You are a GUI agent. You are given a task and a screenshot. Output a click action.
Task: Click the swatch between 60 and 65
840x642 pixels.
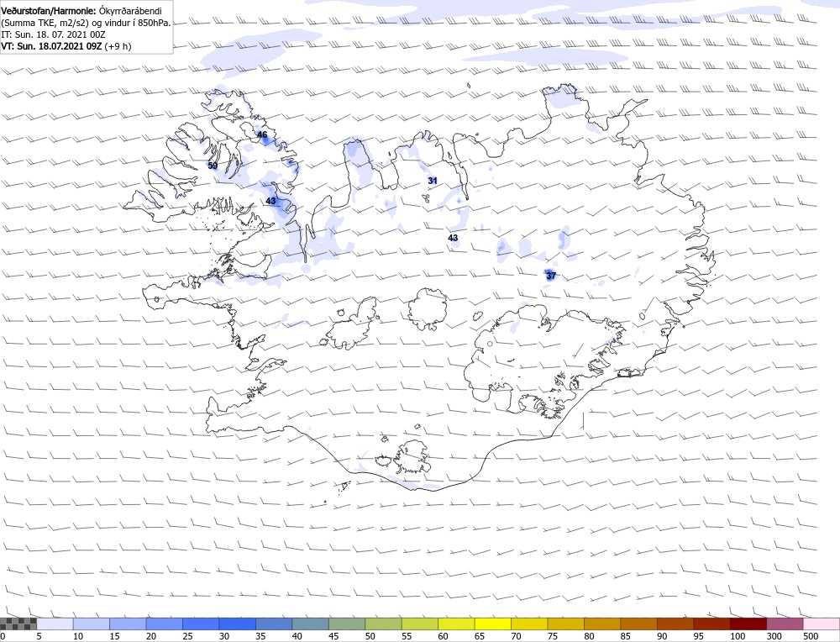point(456,624)
